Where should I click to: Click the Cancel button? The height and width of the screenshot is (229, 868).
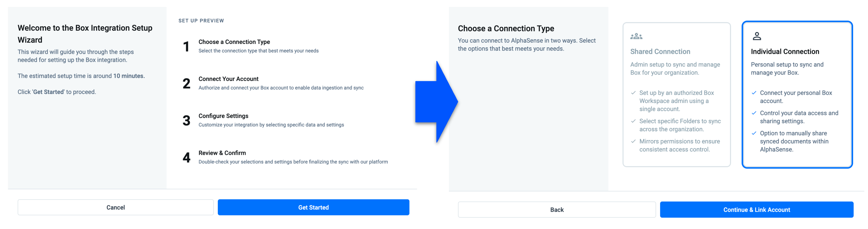click(116, 207)
